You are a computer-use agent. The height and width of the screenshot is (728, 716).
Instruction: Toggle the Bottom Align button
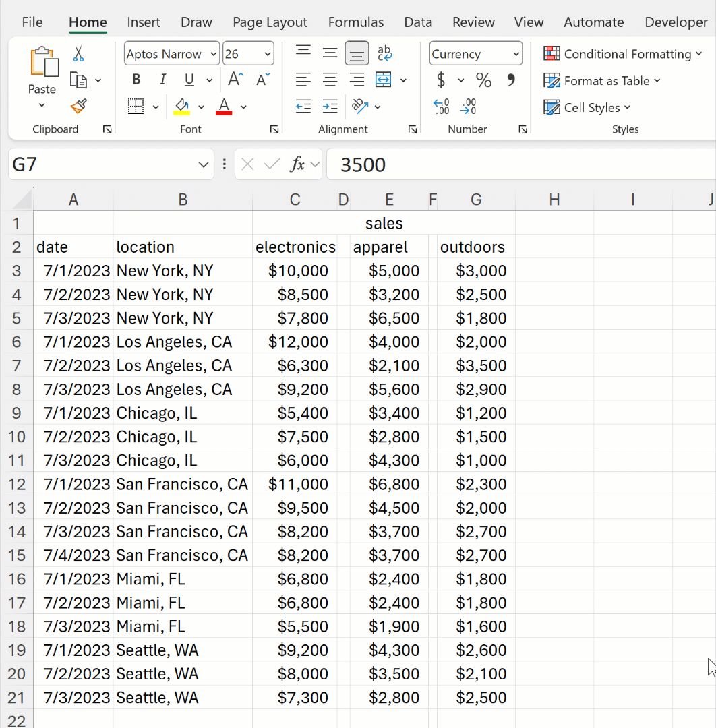tap(357, 53)
